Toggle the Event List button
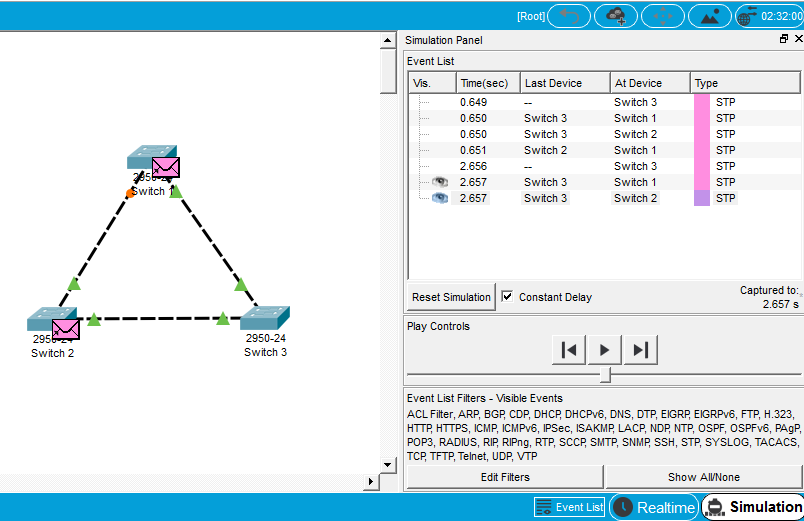Viewport: 804px width, 521px height. (x=569, y=507)
